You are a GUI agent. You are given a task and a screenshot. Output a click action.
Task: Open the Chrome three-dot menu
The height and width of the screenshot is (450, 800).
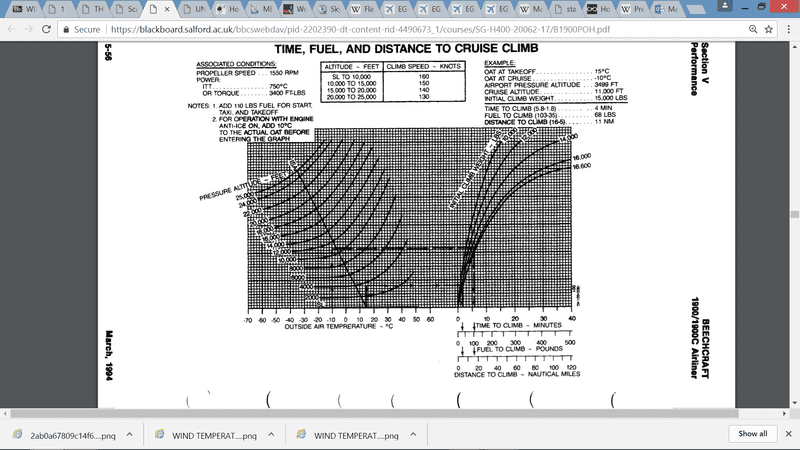click(x=787, y=30)
